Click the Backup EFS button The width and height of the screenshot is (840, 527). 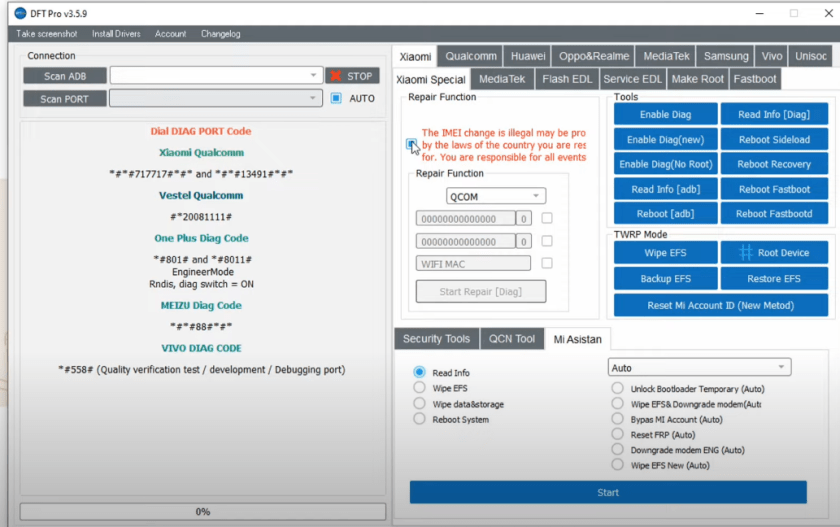pyautogui.click(x=665, y=278)
